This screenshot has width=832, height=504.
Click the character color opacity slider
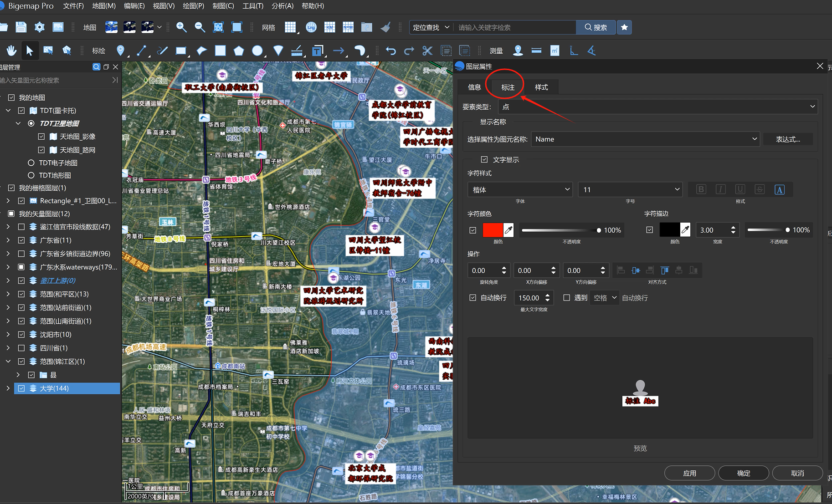pyautogui.click(x=561, y=230)
